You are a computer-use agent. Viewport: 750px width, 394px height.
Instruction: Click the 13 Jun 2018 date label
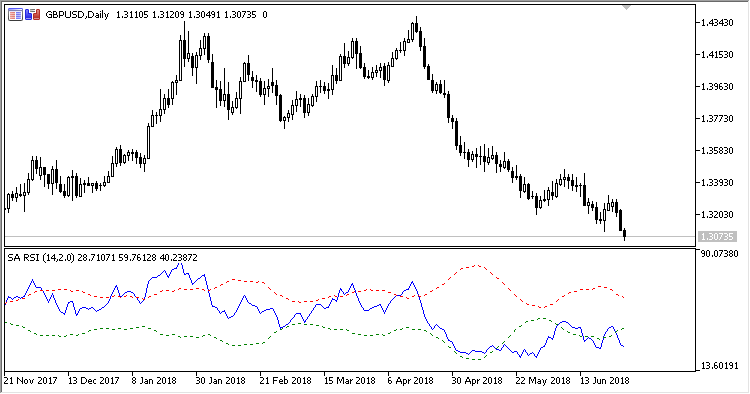pos(605,381)
